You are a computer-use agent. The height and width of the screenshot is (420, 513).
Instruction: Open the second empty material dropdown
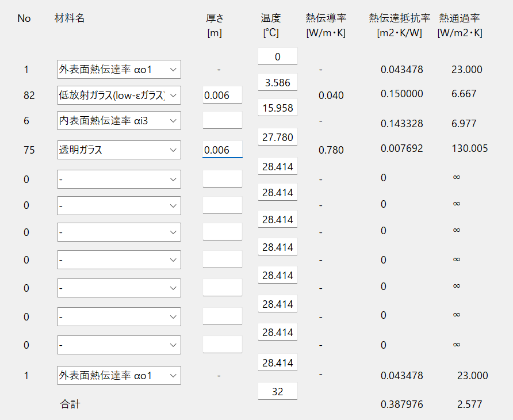119,205
